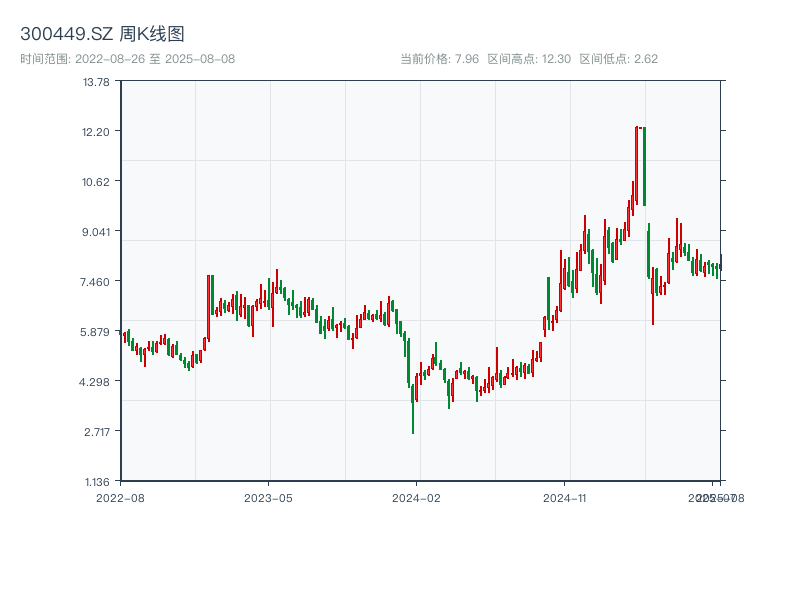Screen dimensions: 800x600
Task: Click the tallest red candle at the peak
Action: tap(636, 165)
